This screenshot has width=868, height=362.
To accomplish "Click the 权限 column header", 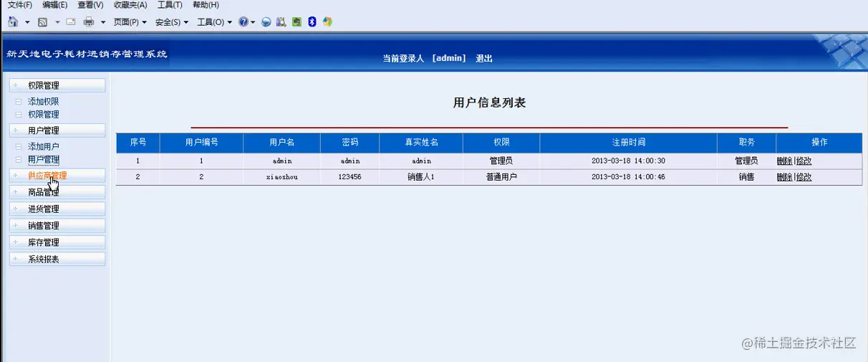I will point(501,143).
